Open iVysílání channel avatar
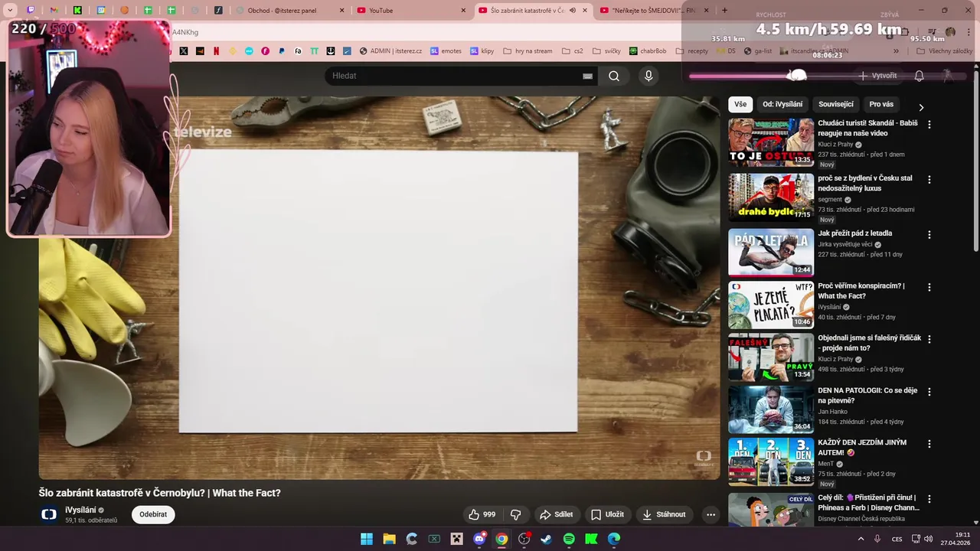The height and width of the screenshot is (551, 980). tap(49, 514)
